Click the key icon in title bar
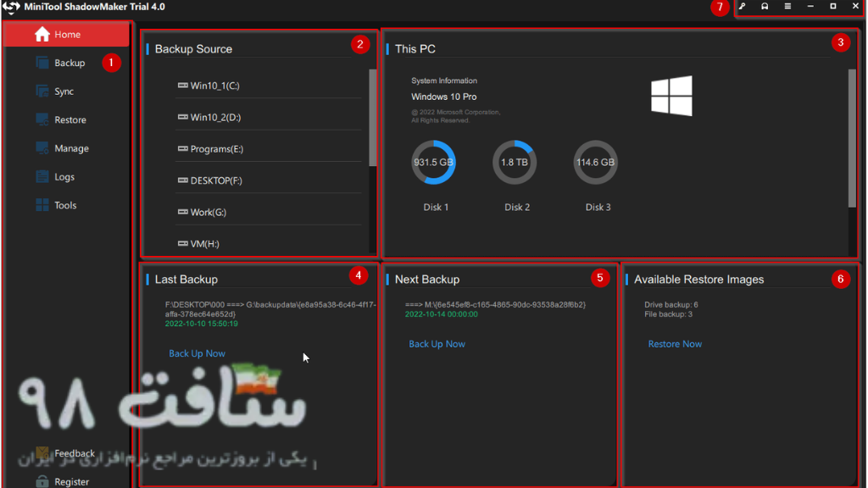 [743, 6]
